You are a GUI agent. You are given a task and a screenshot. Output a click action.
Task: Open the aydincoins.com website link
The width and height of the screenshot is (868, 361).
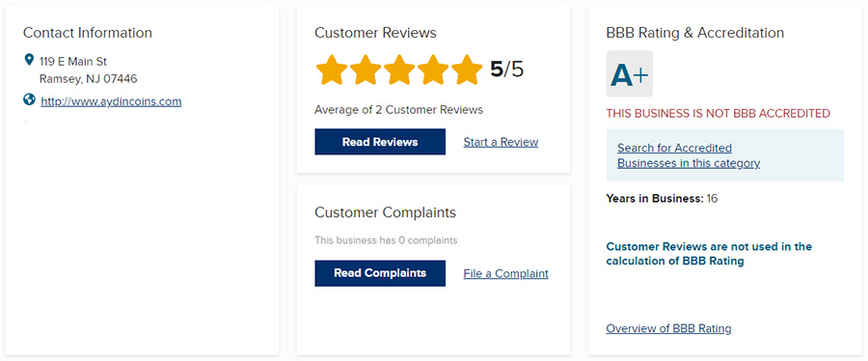(111, 102)
